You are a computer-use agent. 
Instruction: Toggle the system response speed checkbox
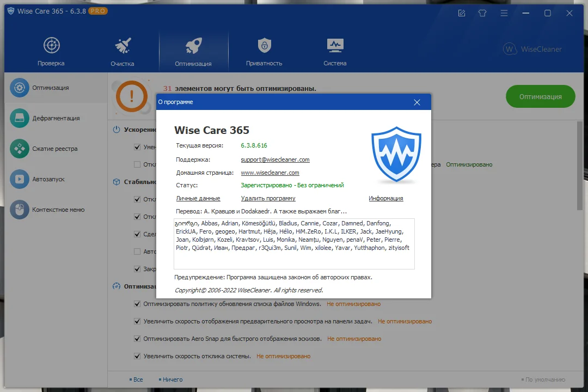tap(137, 356)
